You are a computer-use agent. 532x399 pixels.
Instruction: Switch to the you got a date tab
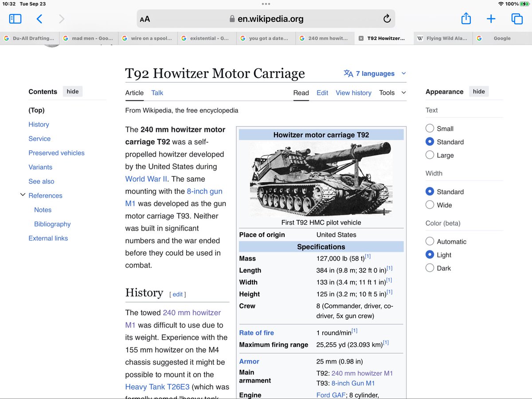(266, 39)
